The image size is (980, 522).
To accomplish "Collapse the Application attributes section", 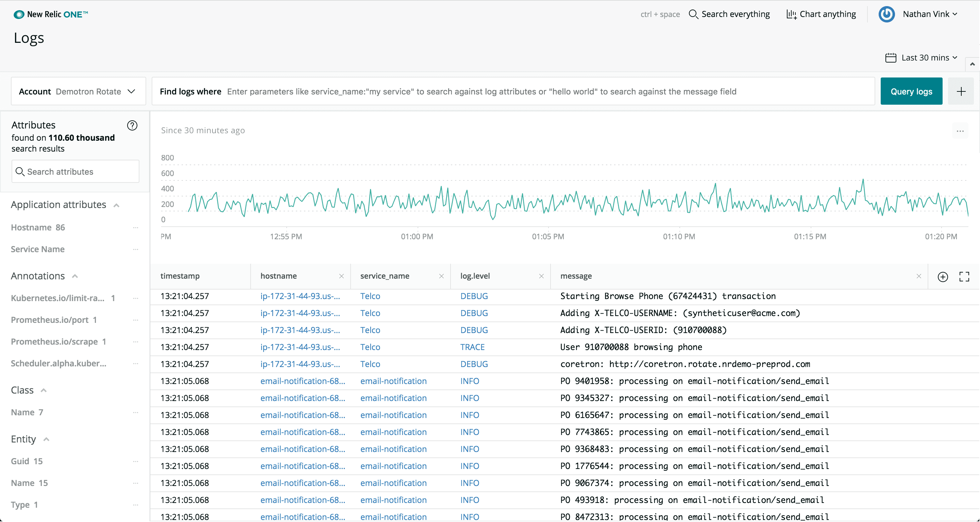I will [x=116, y=205].
